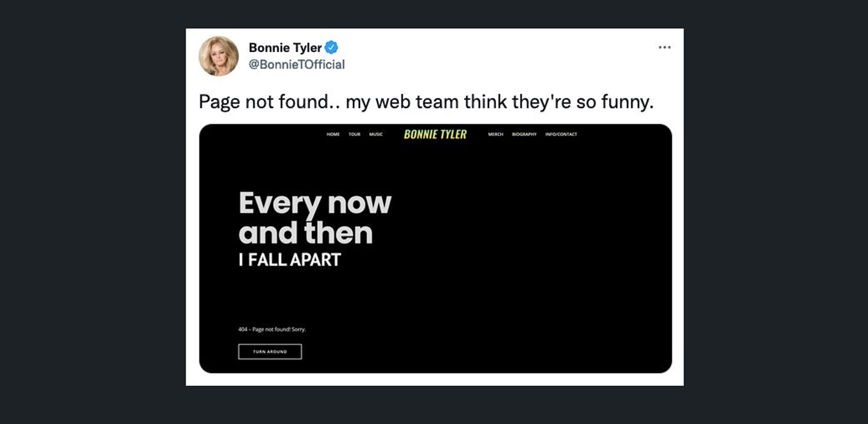
Task: Open the INFO/CONTACT nav item
Action: (x=561, y=135)
